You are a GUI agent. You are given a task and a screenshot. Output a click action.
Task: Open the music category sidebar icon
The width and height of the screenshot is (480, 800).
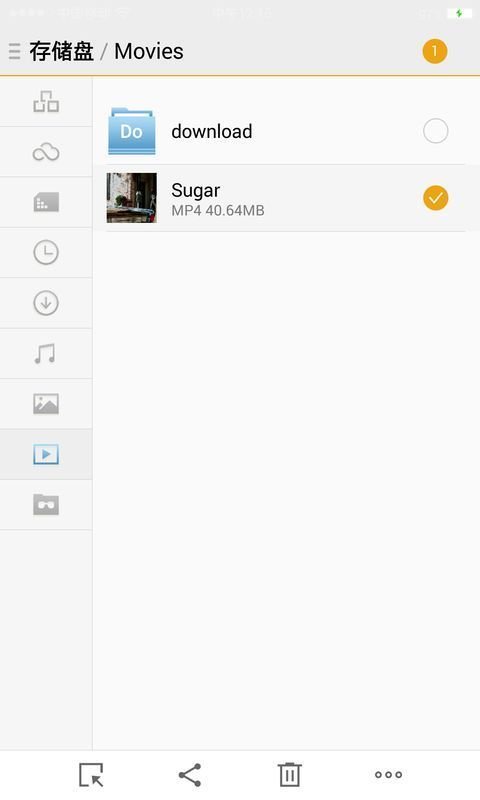(x=45, y=354)
